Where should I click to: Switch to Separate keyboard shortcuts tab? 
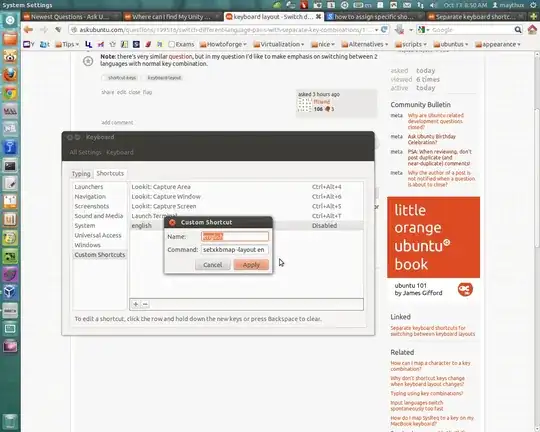coord(476,17)
